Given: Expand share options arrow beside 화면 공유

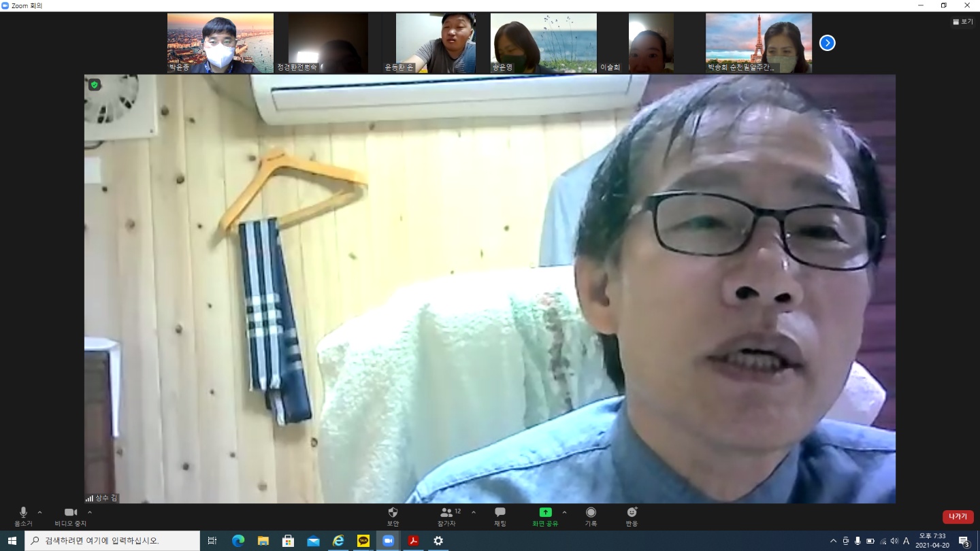Looking at the screenshot, I should pos(564,512).
